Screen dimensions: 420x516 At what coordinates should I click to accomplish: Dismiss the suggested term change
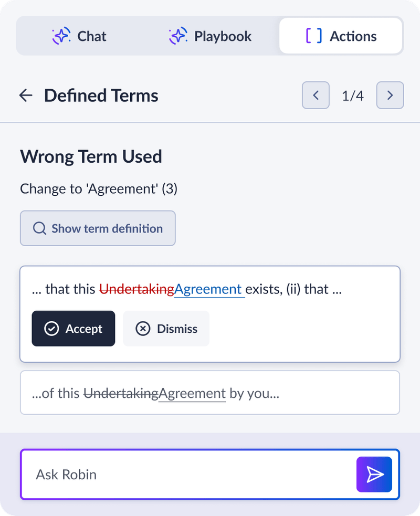[166, 329]
